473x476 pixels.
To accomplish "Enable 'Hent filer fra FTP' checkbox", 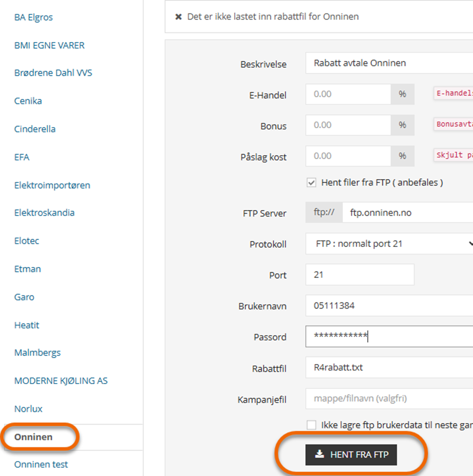I will click(x=312, y=182).
